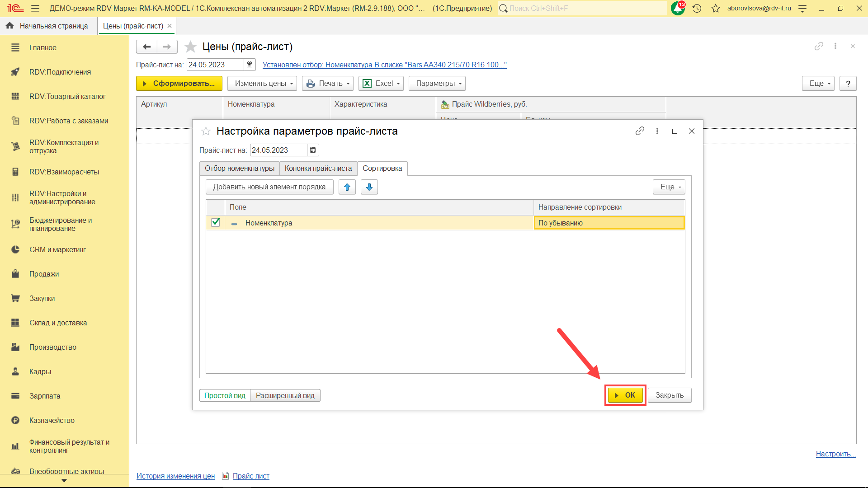The width and height of the screenshot is (868, 488).
Task: Click the По убыванию sort direction cell
Action: (609, 223)
